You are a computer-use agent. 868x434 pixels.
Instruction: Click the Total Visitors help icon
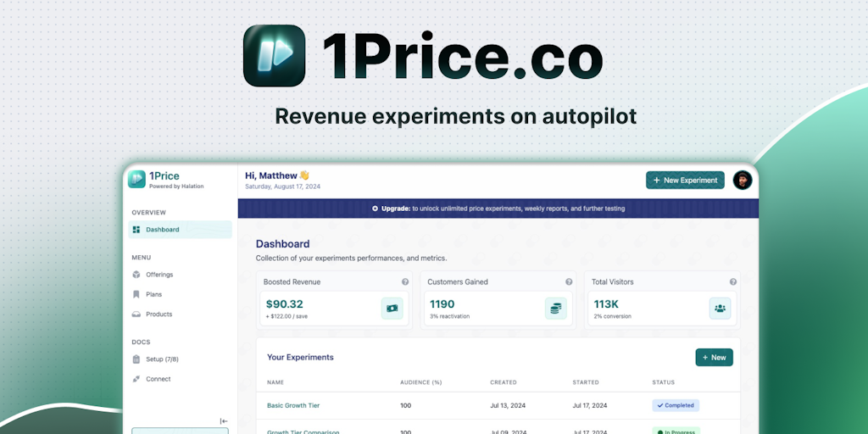click(733, 281)
